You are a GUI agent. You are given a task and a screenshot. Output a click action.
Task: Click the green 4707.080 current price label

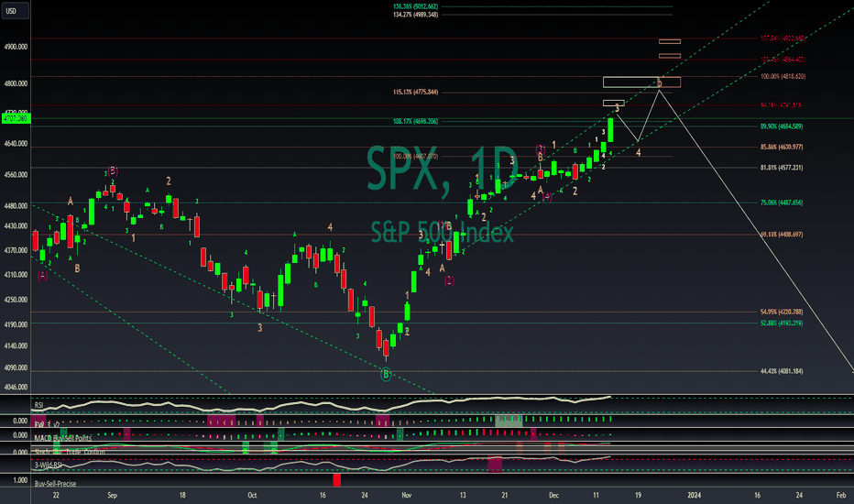pos(16,118)
